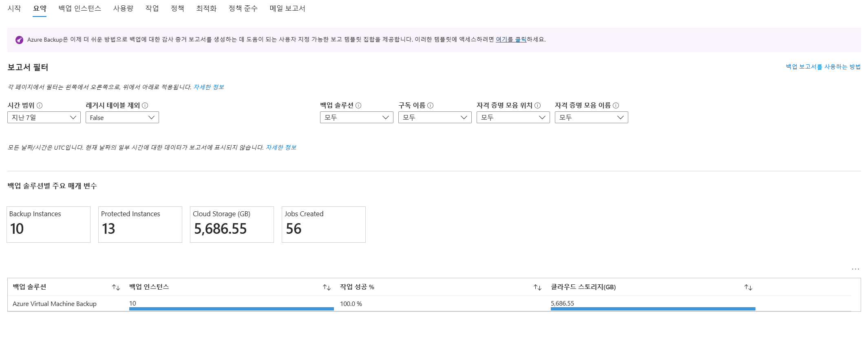868x348 pixels.
Task: Click the info icon next to 자격 증명 모음 이름
Action: (616, 105)
